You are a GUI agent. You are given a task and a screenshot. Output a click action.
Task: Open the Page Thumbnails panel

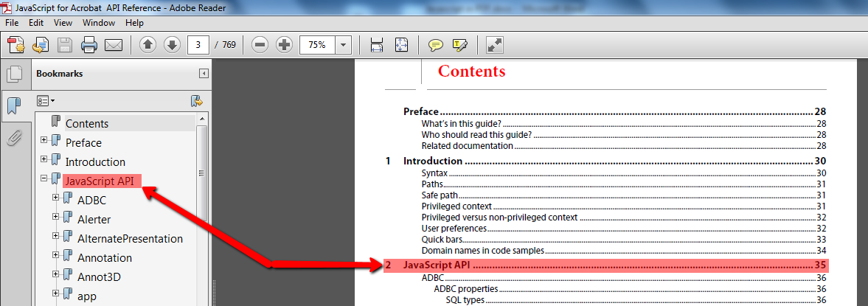point(15,74)
